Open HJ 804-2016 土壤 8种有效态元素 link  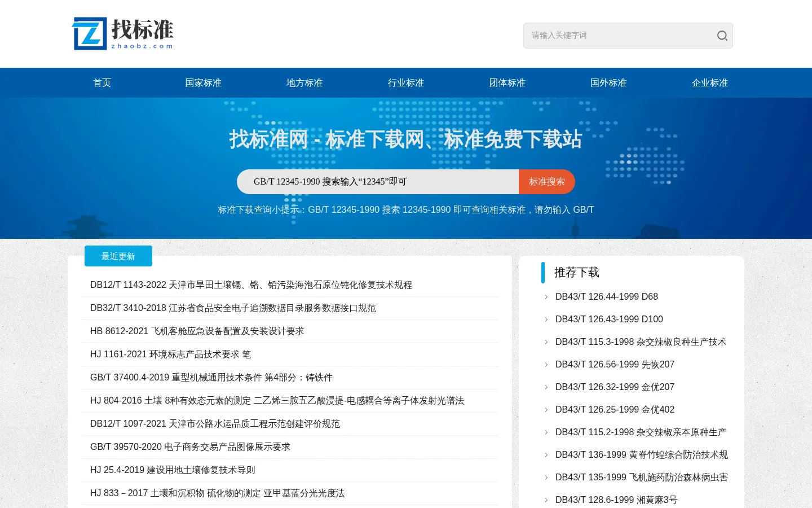[277, 401]
